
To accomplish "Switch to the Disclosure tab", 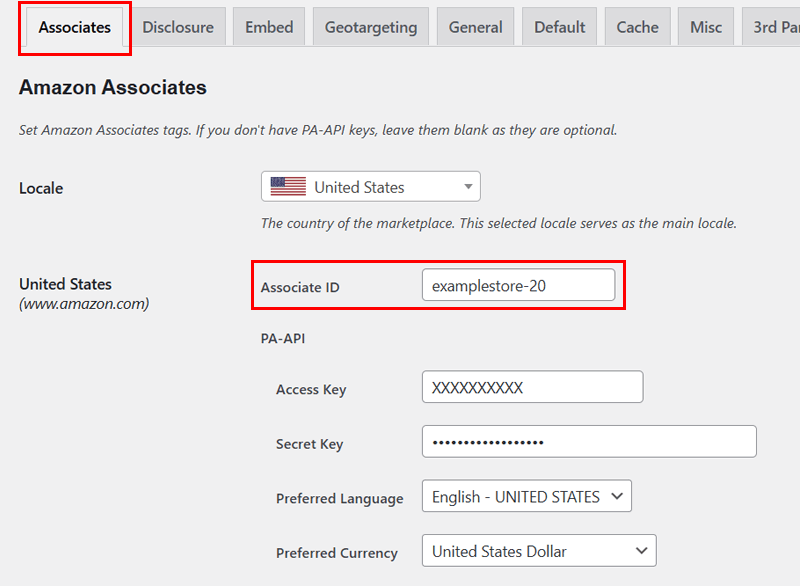I will point(178,27).
